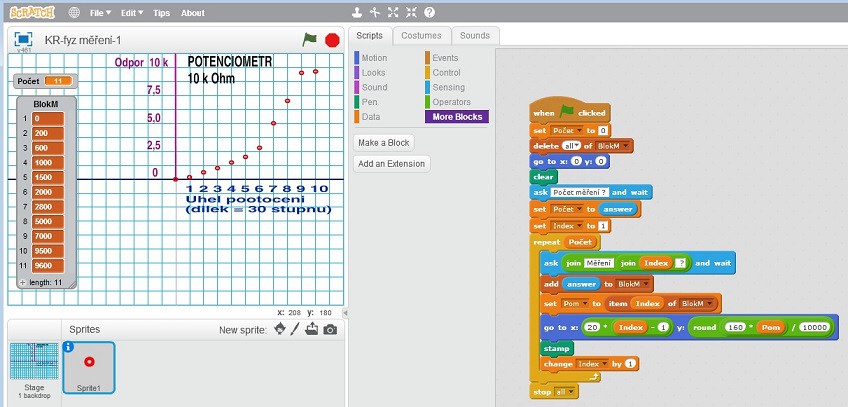This screenshot has height=407, width=848.
Task: Add new sprite from camera
Action: tap(330, 330)
